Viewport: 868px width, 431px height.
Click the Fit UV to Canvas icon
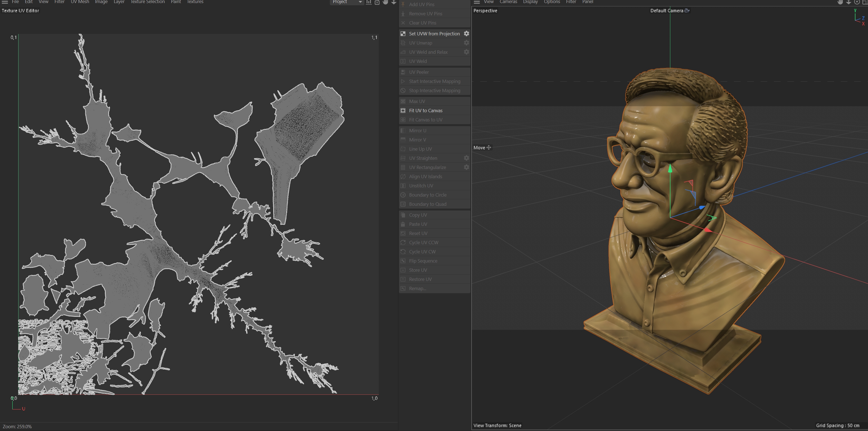point(403,111)
